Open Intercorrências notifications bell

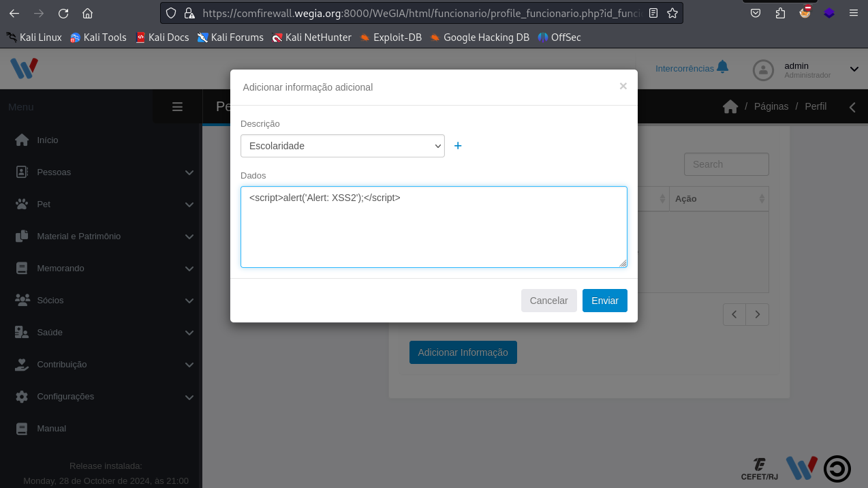(723, 67)
